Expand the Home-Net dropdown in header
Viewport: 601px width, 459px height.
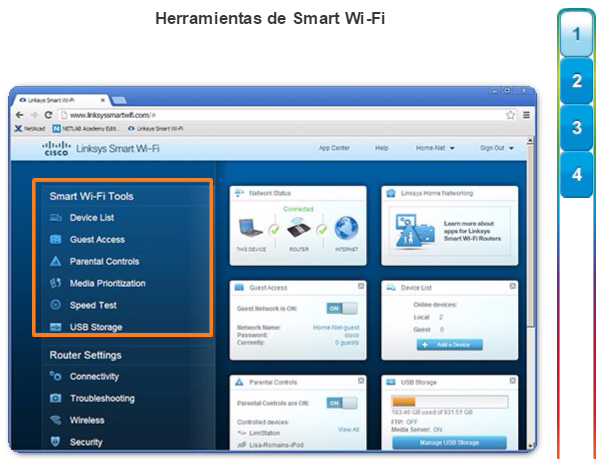(435, 148)
